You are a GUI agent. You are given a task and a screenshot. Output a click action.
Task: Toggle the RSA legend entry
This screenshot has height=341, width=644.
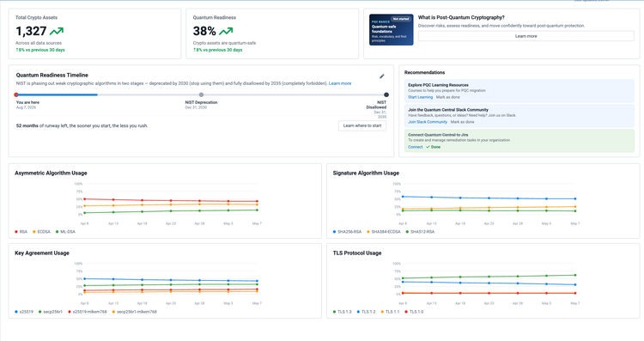point(21,232)
